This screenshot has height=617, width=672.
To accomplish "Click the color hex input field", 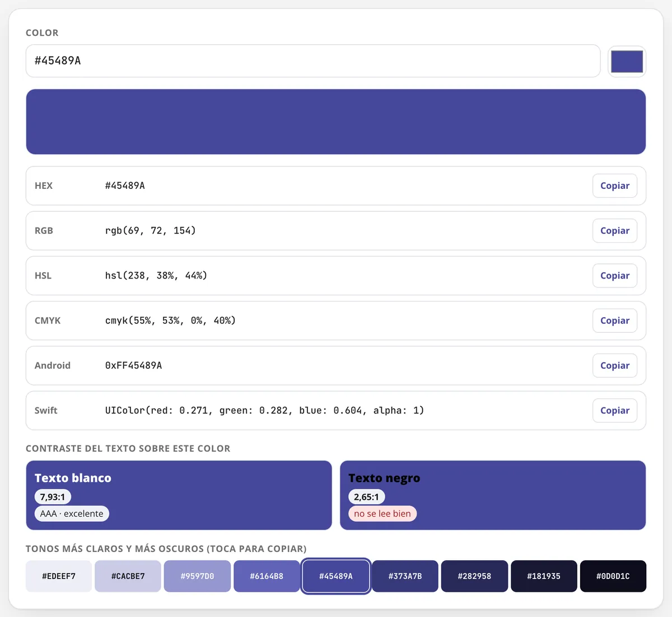I will pos(313,61).
